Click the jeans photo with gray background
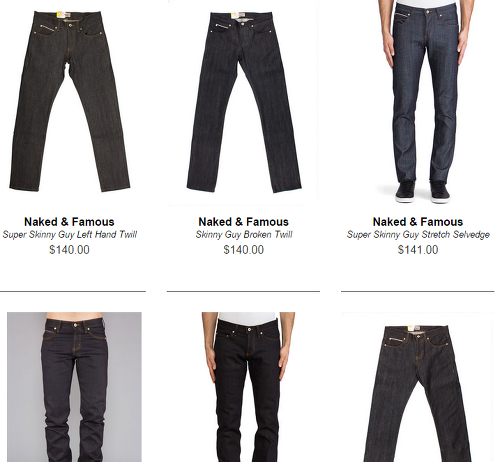Viewport: 500px width, 462px height. (x=74, y=387)
